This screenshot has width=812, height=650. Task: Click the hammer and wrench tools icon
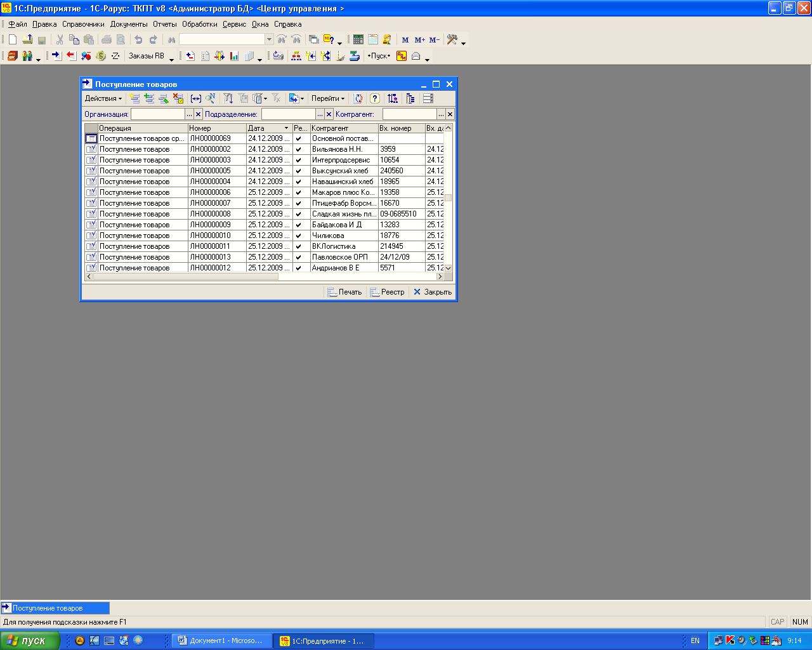point(452,39)
